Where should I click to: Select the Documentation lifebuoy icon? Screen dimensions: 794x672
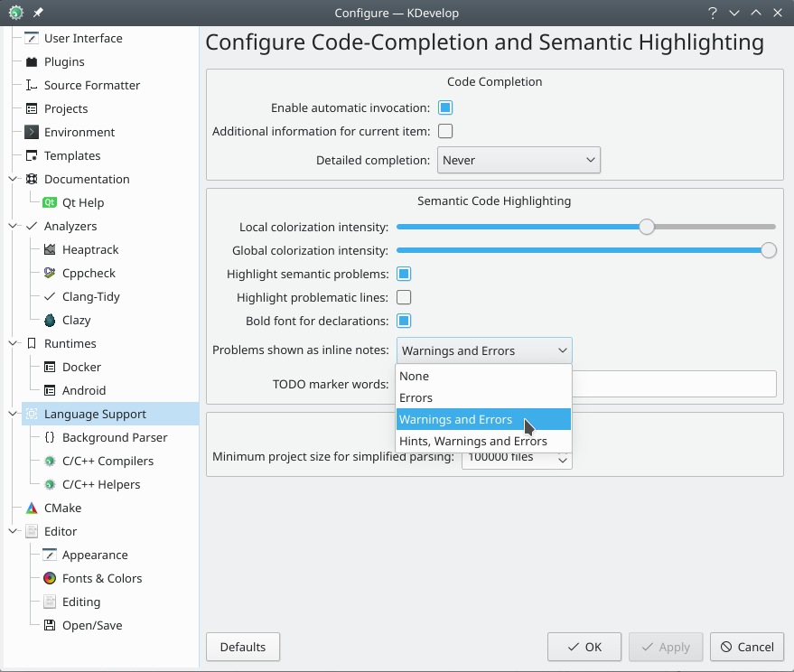32,179
